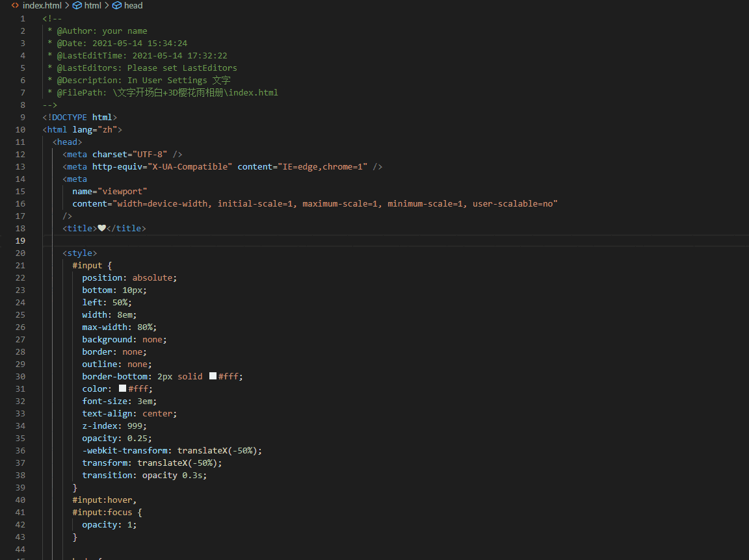The image size is (749, 560).
Task: Click 'text-align: center;' declaration
Action: (x=129, y=414)
